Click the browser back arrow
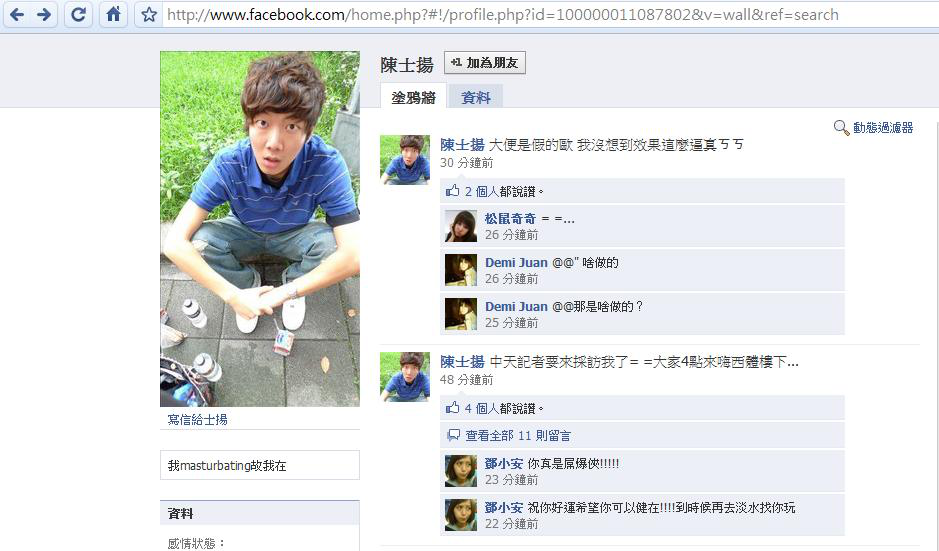 (x=17, y=14)
